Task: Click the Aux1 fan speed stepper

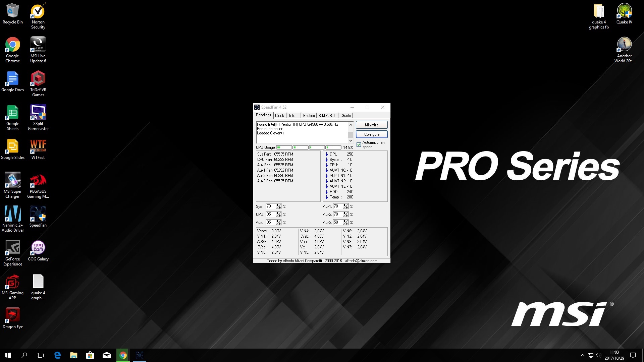Action: (x=345, y=206)
